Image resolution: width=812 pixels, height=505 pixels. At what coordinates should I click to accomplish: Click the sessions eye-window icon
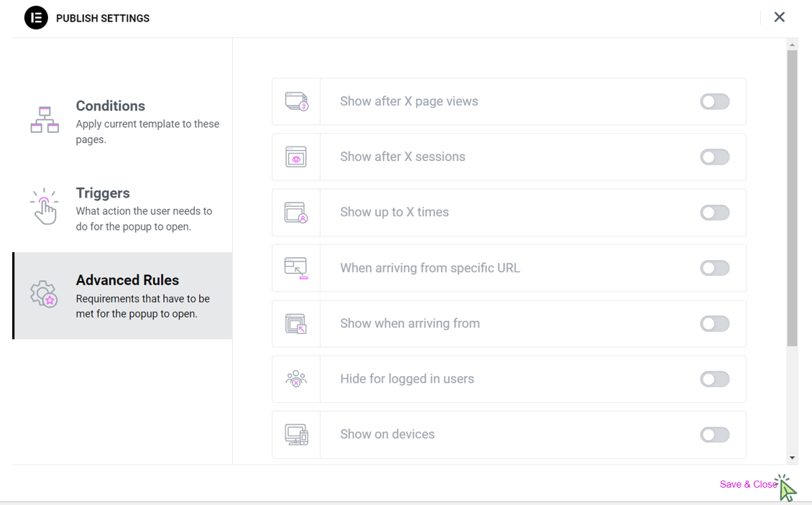click(x=296, y=157)
